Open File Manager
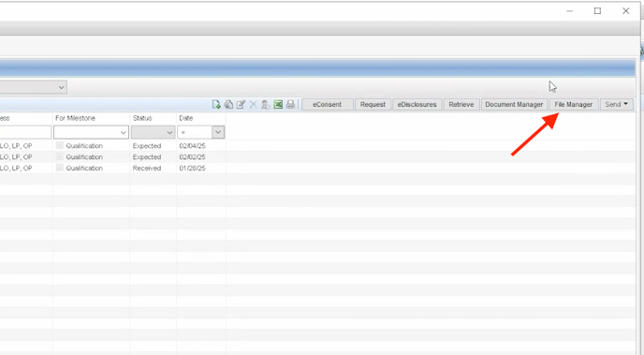 coord(574,104)
